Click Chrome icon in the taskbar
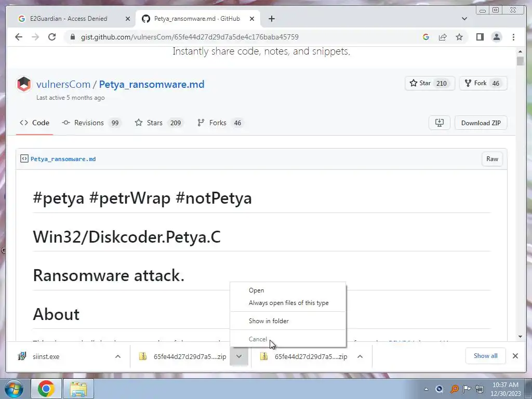532x399 pixels. (x=46, y=389)
